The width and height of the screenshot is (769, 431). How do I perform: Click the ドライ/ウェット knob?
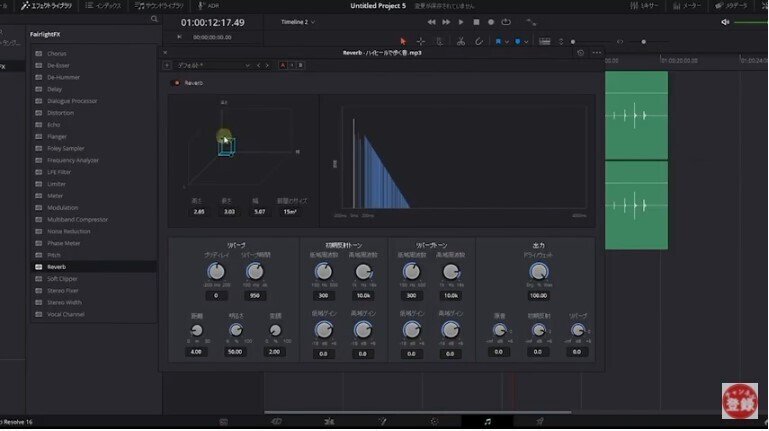(x=538, y=271)
